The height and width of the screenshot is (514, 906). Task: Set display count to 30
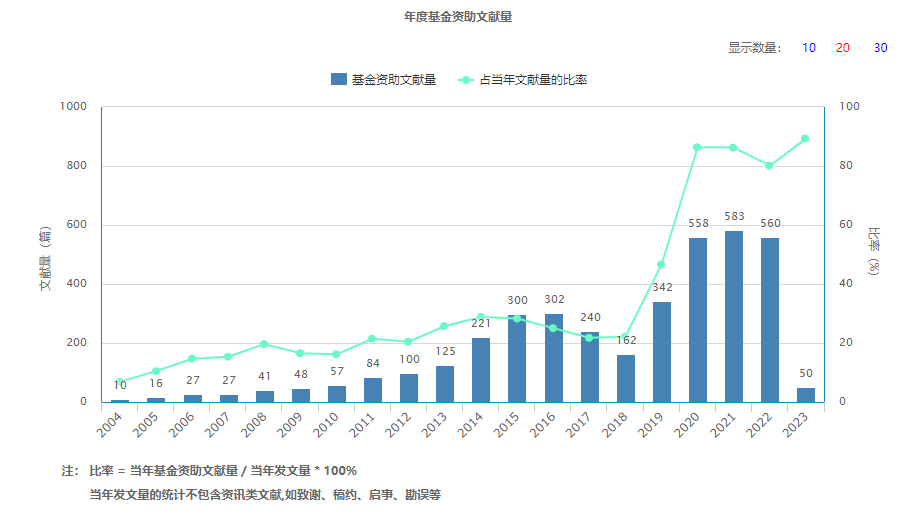(880, 48)
